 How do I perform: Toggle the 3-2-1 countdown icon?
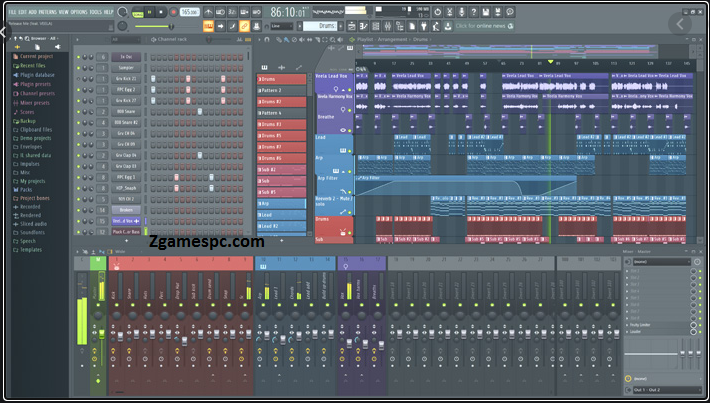[x=232, y=12]
